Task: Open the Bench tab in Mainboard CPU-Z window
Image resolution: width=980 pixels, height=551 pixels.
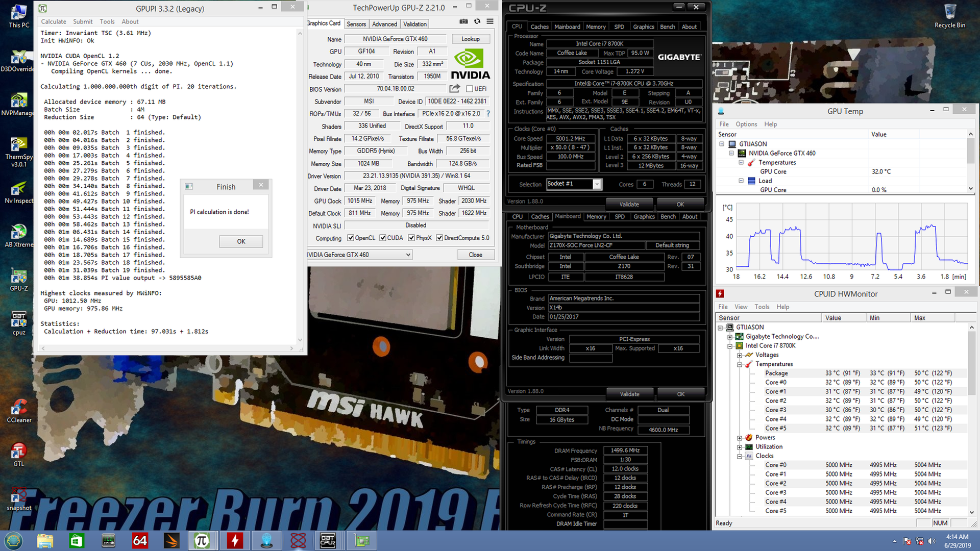Action: [x=668, y=216]
